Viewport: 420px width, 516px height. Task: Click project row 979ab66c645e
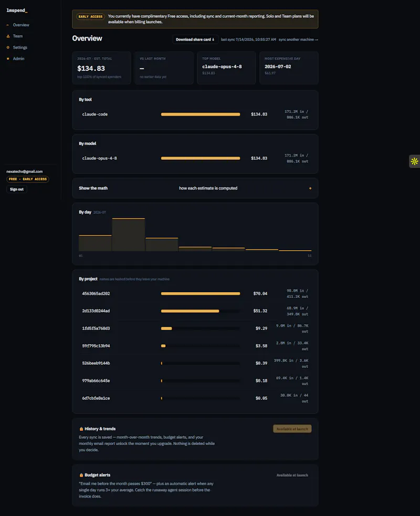[195, 381]
